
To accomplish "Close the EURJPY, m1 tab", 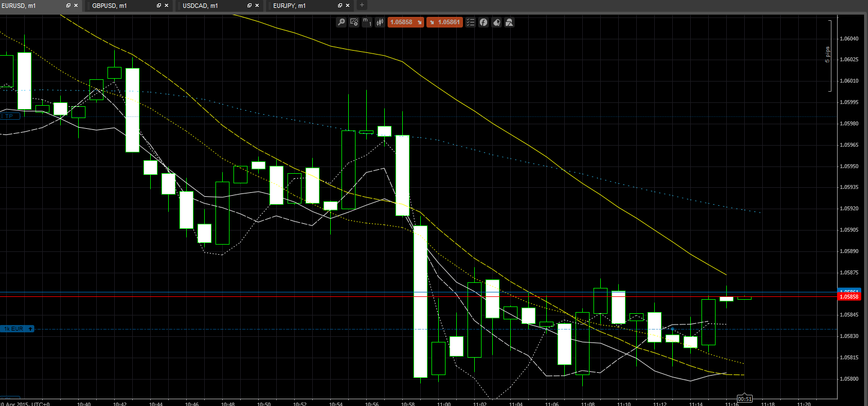I will [348, 6].
